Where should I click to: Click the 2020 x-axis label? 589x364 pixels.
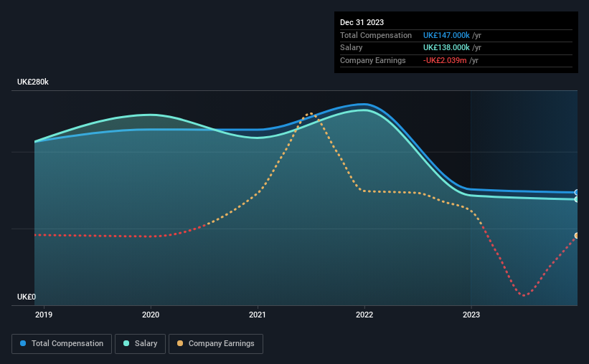coord(151,315)
